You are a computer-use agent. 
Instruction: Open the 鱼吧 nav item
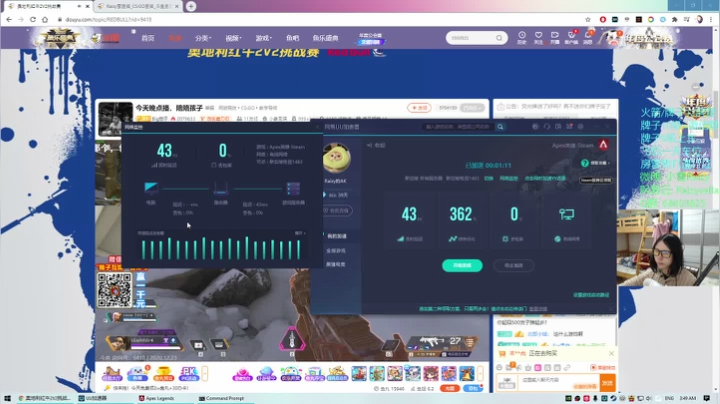pos(292,38)
